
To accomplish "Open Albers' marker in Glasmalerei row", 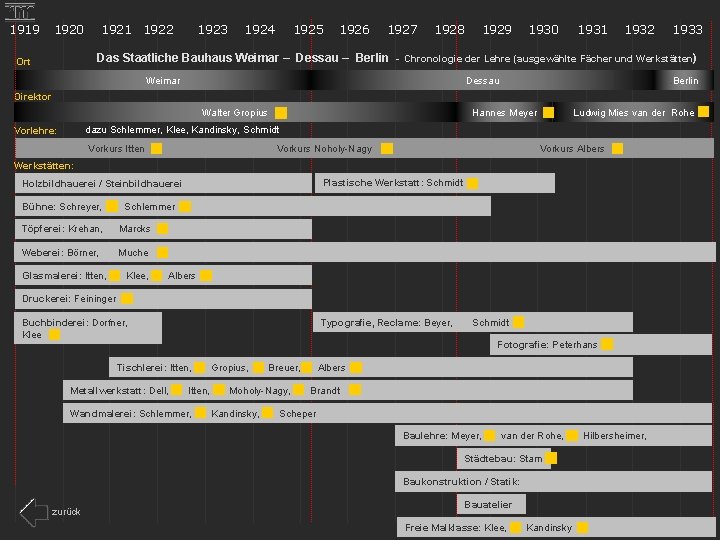I will point(206,276).
